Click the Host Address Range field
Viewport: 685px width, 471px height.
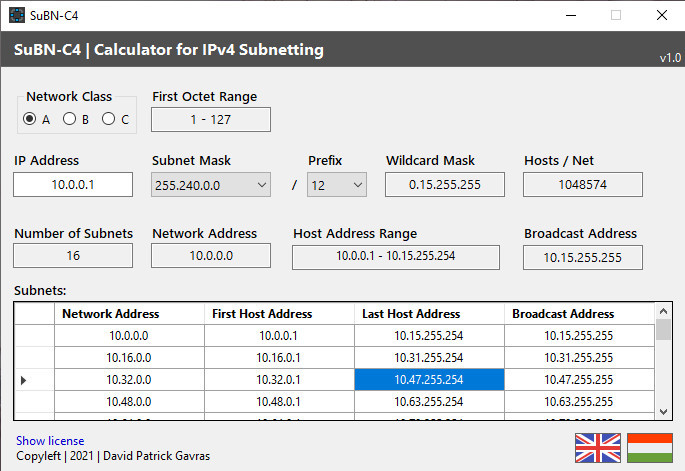tap(396, 257)
